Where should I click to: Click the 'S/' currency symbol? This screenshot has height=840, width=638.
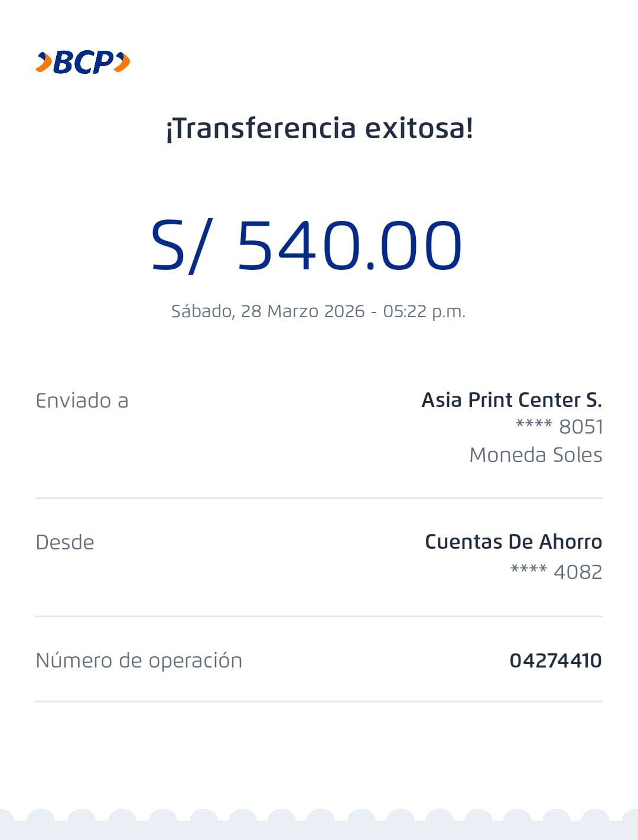click(x=180, y=246)
